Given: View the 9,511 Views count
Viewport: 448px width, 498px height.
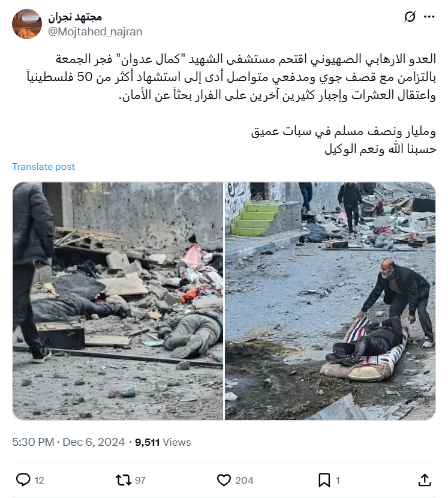Looking at the screenshot, I should [x=163, y=442].
